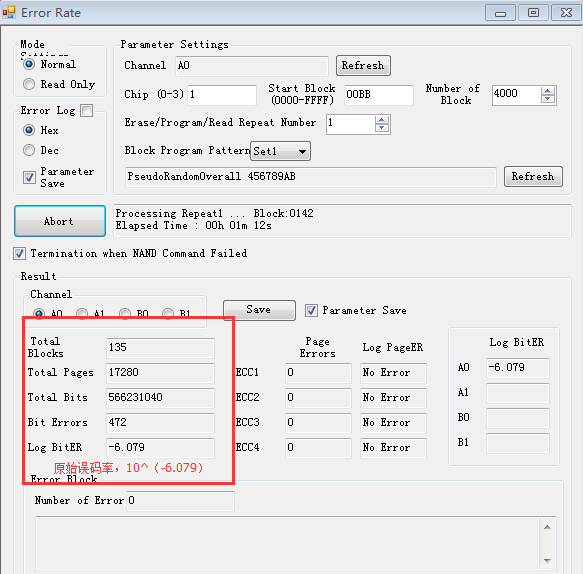583x574 pixels.
Task: Uncheck Parameter Save next to Save button
Action: click(311, 310)
